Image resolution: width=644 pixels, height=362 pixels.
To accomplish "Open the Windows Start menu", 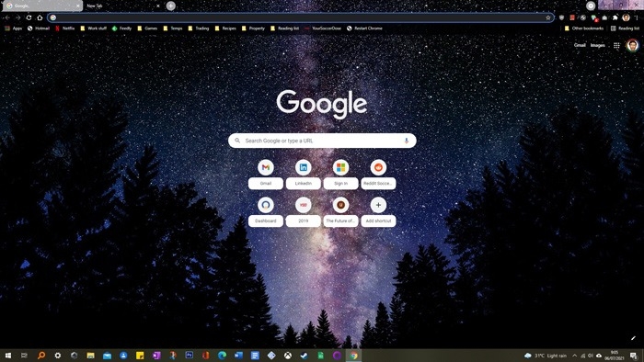I will (x=7, y=356).
